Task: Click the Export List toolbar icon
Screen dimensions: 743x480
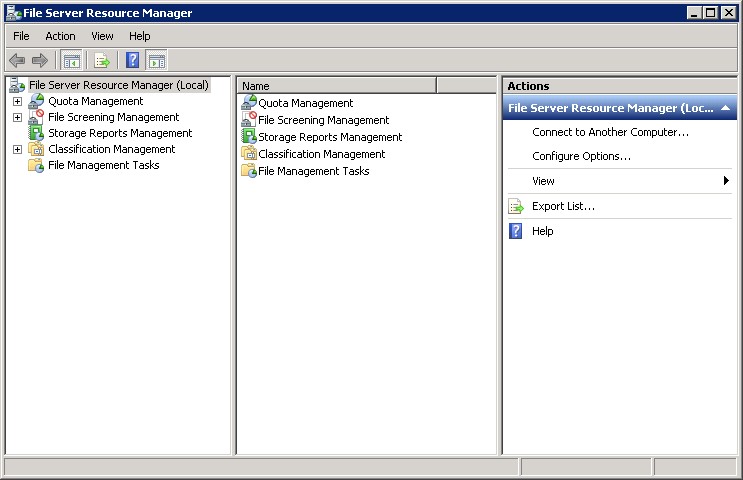Action: 102,60
